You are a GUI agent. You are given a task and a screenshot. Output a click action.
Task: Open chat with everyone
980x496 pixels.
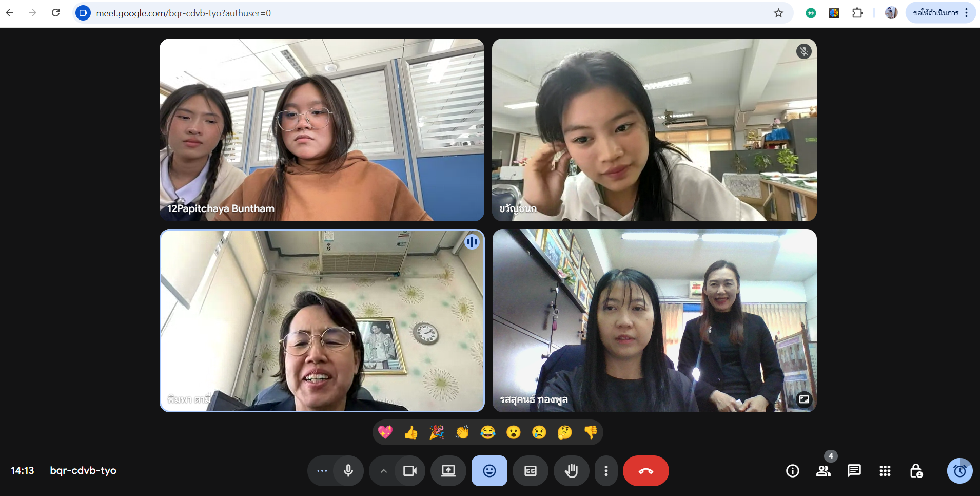coord(854,471)
